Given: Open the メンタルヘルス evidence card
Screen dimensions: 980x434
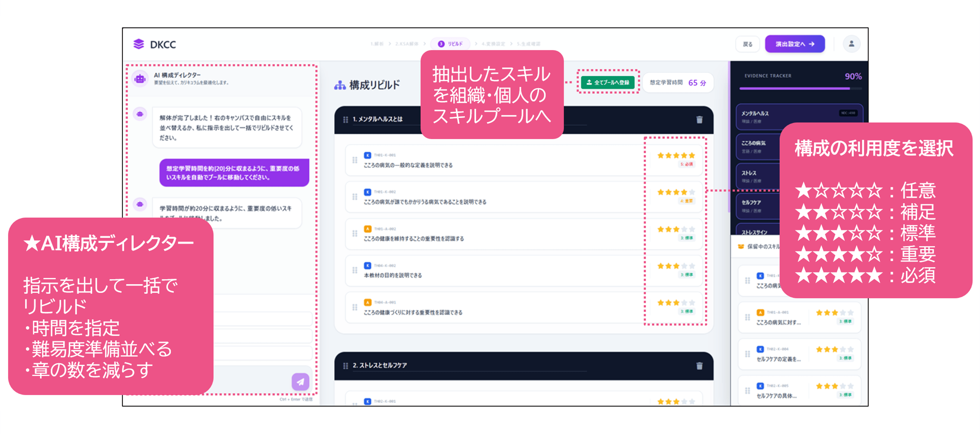Looking at the screenshot, I should (x=799, y=117).
